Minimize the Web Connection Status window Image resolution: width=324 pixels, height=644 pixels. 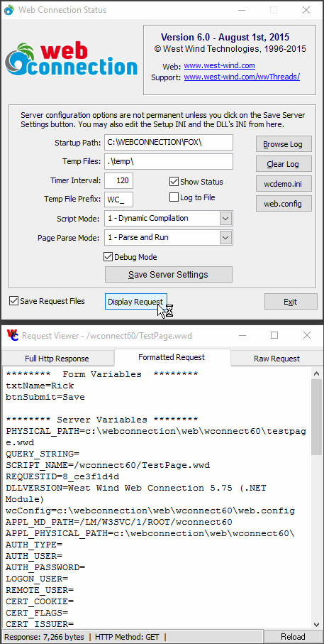tap(242, 10)
